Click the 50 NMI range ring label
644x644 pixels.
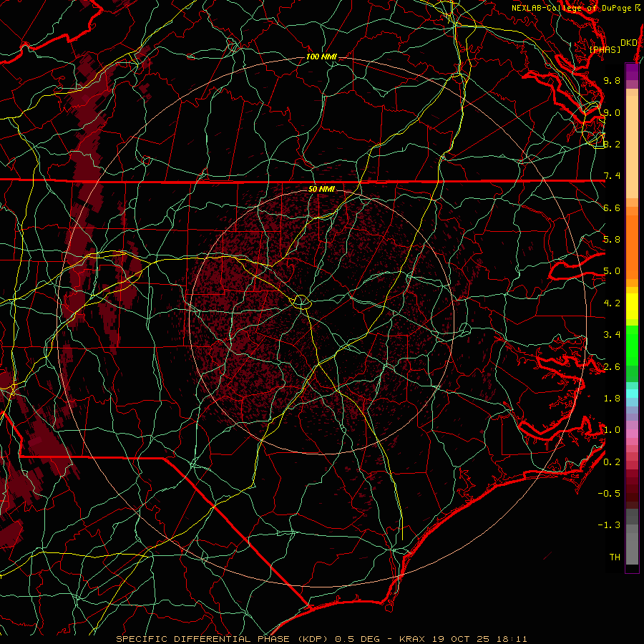pos(321,189)
